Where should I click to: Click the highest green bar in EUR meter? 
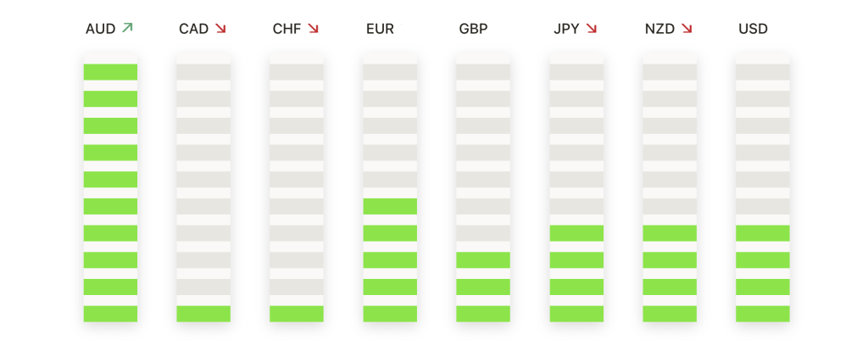[390, 207]
